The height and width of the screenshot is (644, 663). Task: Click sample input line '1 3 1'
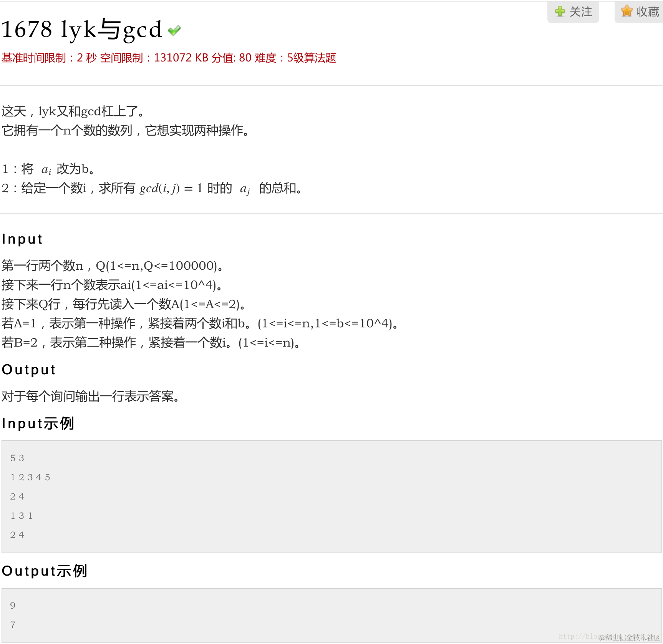point(22,516)
